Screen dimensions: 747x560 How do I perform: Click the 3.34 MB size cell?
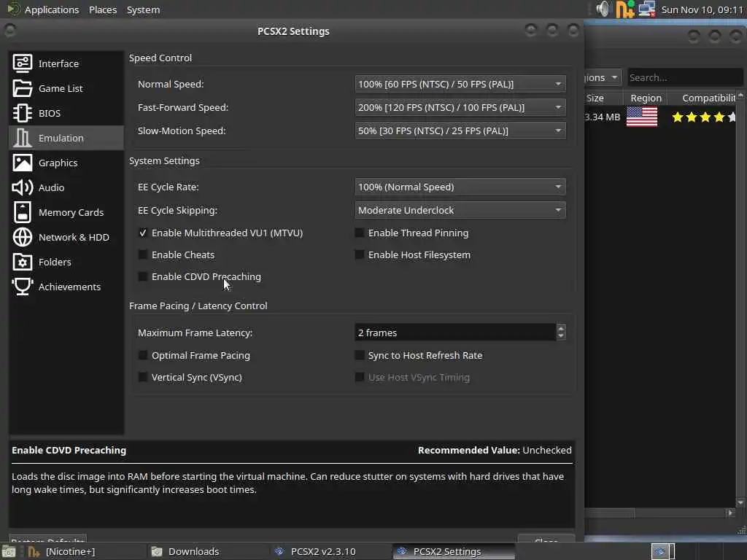(x=603, y=117)
